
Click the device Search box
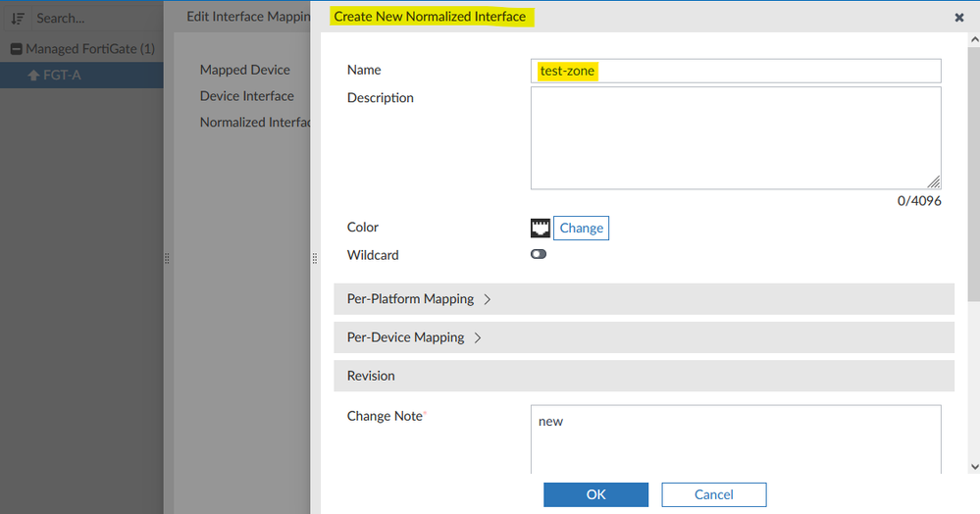point(88,18)
